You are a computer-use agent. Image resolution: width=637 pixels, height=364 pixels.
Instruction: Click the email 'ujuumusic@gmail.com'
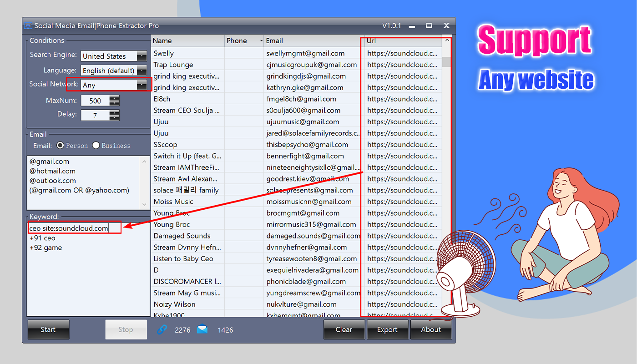point(303,121)
